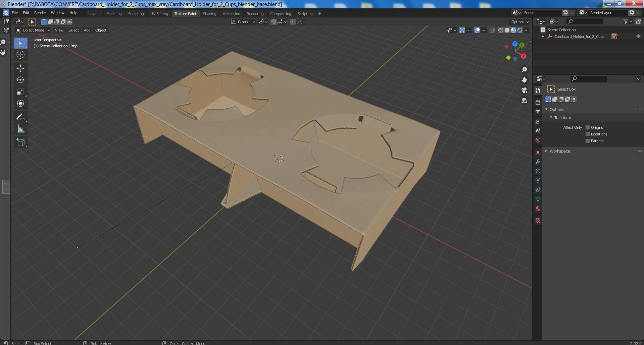Open the outliner filter dropdown
This screenshot has width=644, height=345.
(628, 21)
